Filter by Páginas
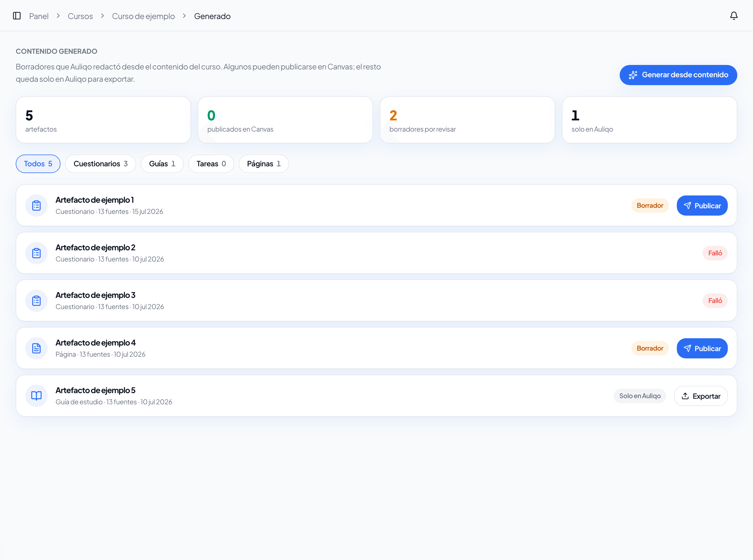The width and height of the screenshot is (753, 560). tap(264, 164)
